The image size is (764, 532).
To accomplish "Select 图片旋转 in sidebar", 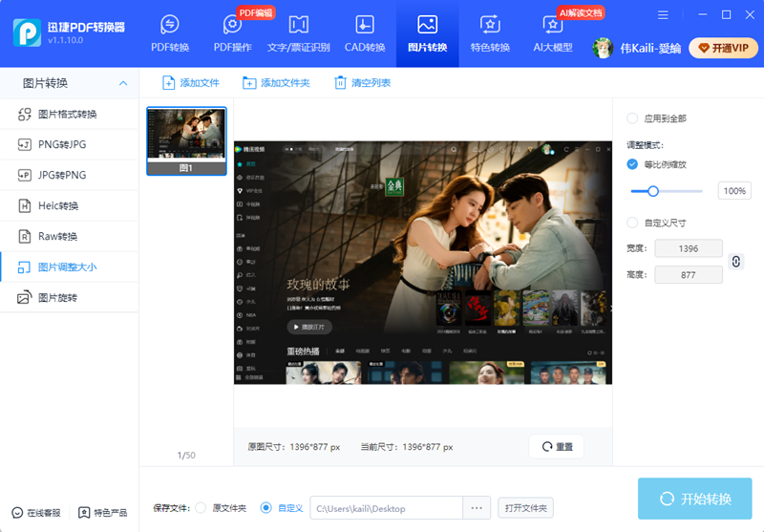I will (x=69, y=298).
